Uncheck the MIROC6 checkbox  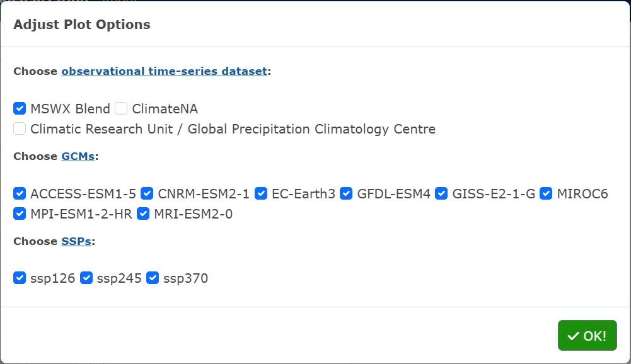point(546,193)
